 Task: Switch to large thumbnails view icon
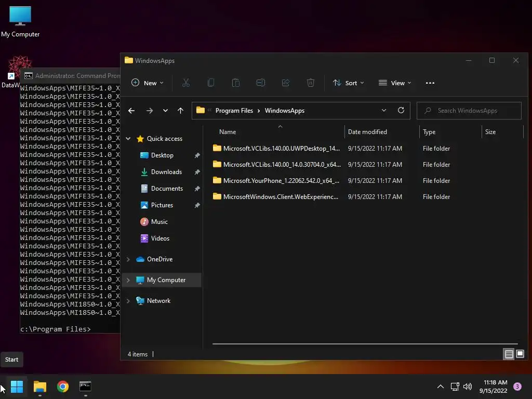click(x=520, y=354)
